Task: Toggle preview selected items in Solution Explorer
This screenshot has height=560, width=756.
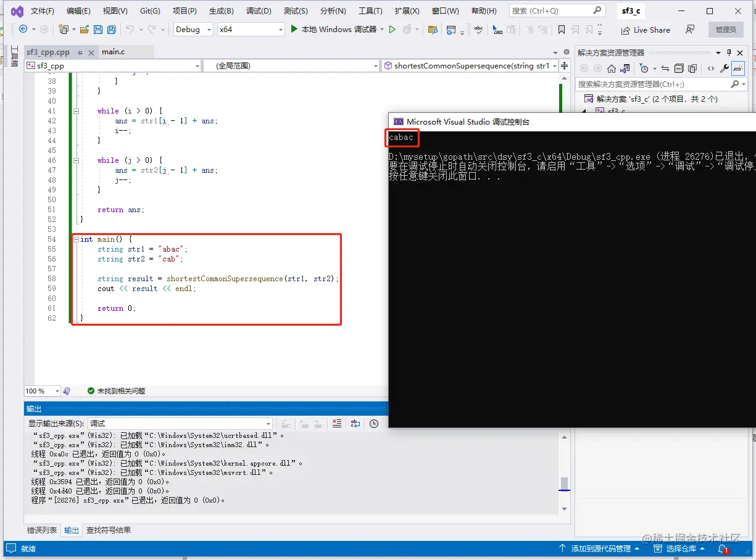Action: (x=739, y=68)
